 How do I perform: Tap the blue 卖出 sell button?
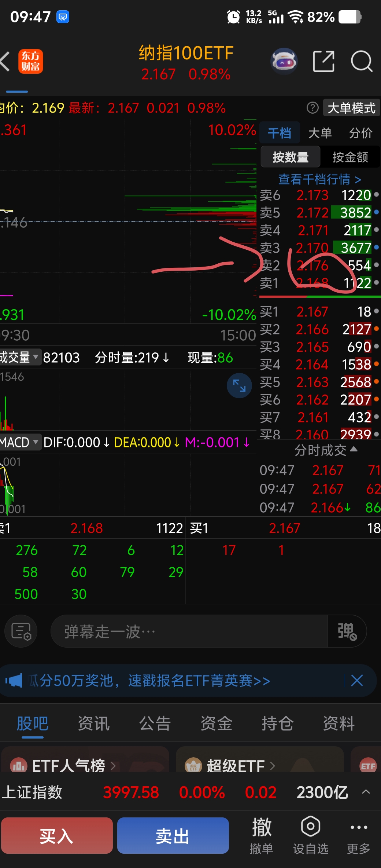(x=173, y=835)
